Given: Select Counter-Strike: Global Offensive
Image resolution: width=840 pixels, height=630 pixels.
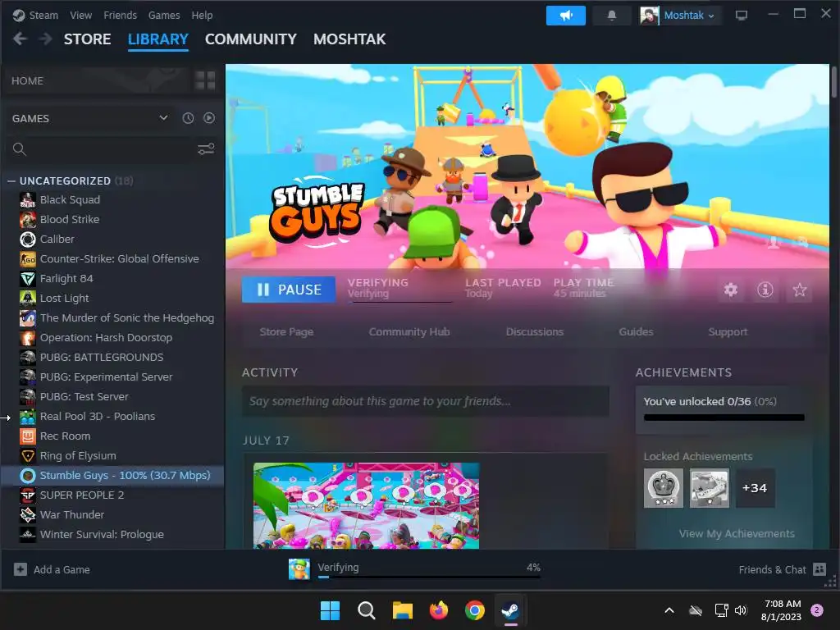Looking at the screenshot, I should point(120,258).
